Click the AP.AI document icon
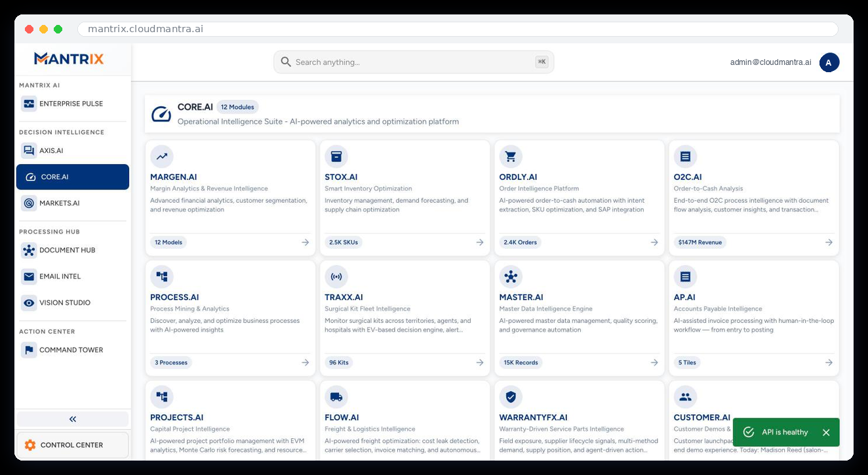 point(686,277)
